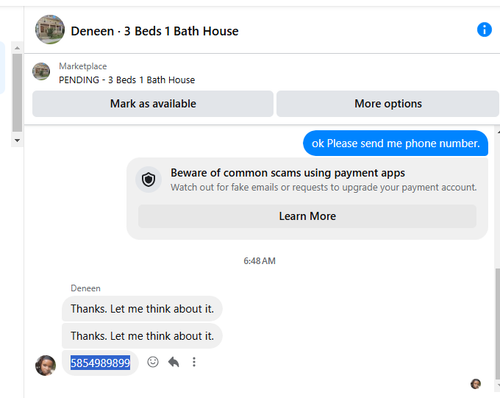This screenshot has width=500, height=398.
Task: Click the left pane scrollbar thumb
Action: click(x=17, y=93)
